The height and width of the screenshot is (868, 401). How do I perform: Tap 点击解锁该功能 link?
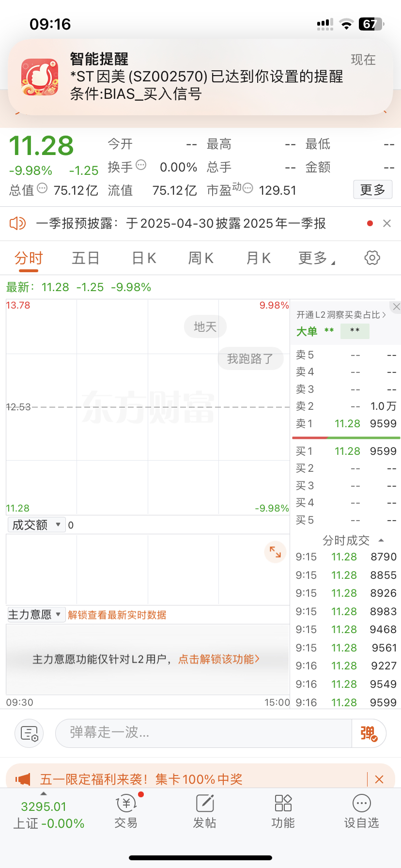pos(219,659)
